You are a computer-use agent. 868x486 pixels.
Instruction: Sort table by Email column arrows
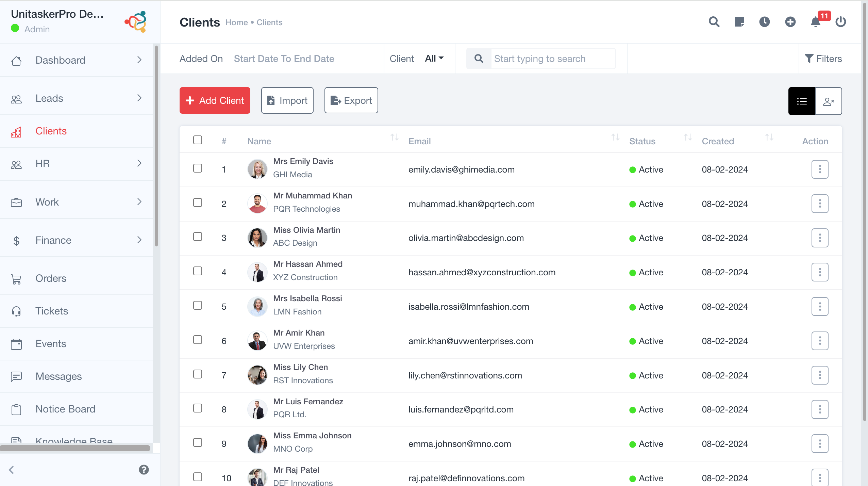tap(615, 137)
